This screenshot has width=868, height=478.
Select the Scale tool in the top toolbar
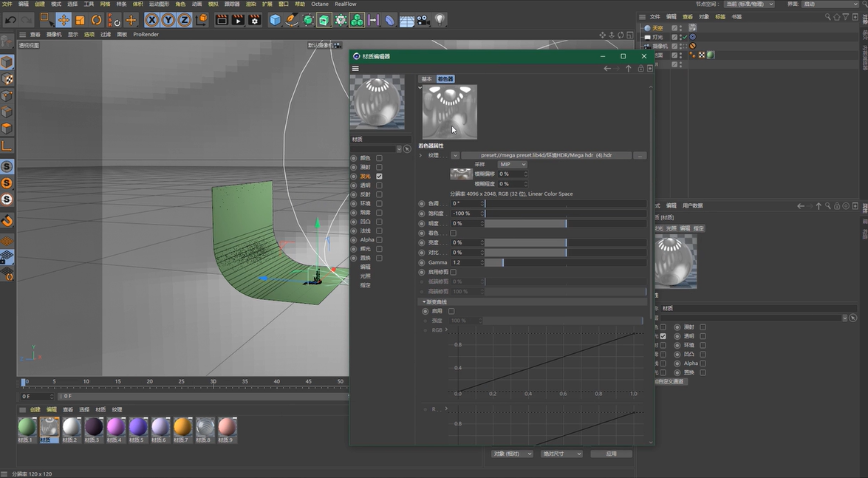pos(80,20)
